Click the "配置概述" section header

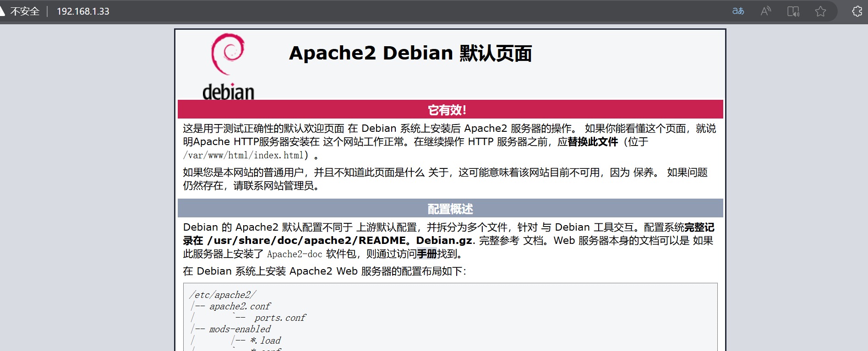click(x=450, y=208)
